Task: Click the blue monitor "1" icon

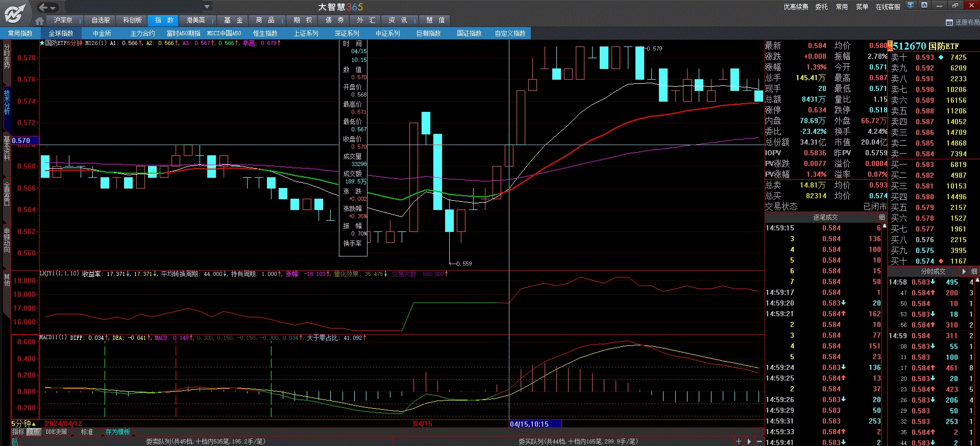Action: click(x=910, y=5)
